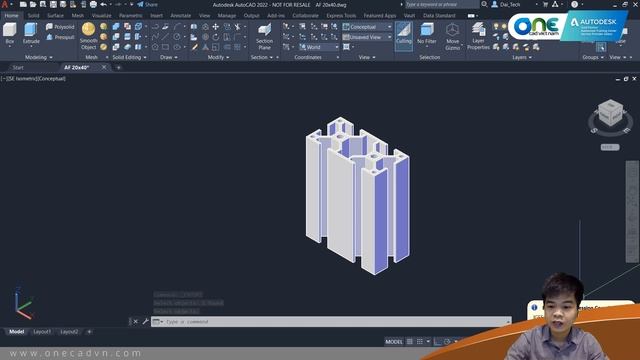640x360 pixels.
Task: Toggle snap mode in status bar
Action: pos(420,342)
